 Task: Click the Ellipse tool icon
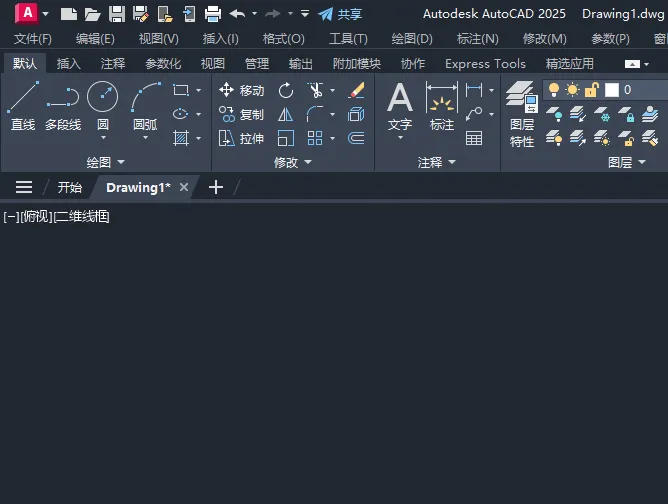[181, 114]
